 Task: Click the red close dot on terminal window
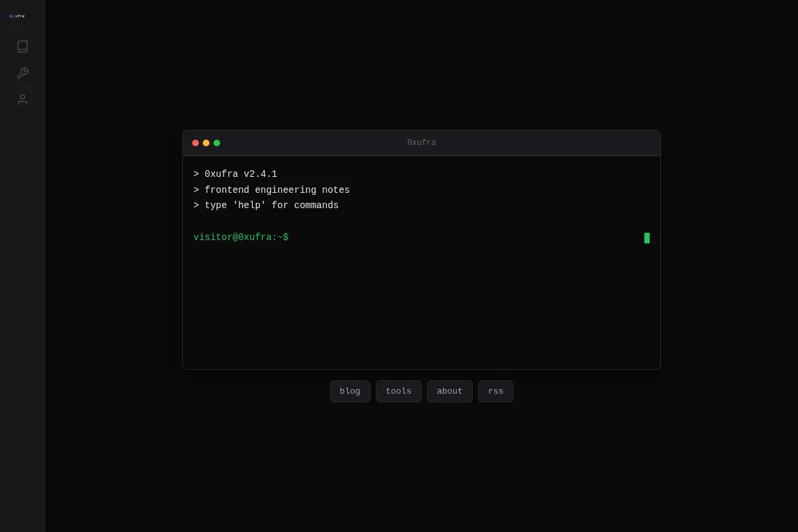click(196, 143)
